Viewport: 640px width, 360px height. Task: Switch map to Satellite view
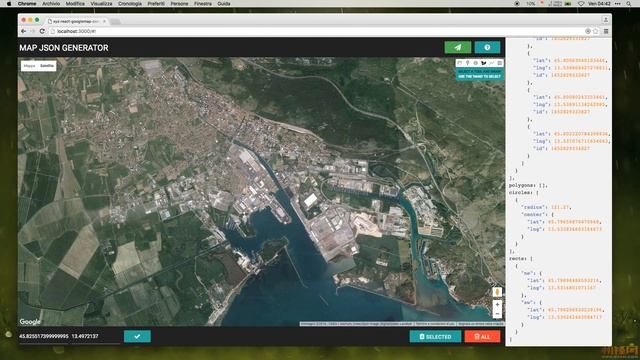47,66
